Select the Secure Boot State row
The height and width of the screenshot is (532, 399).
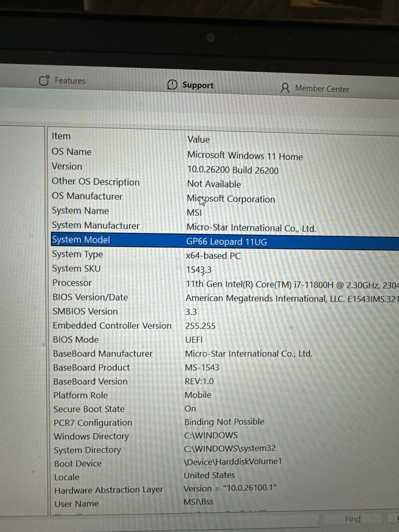point(224,409)
